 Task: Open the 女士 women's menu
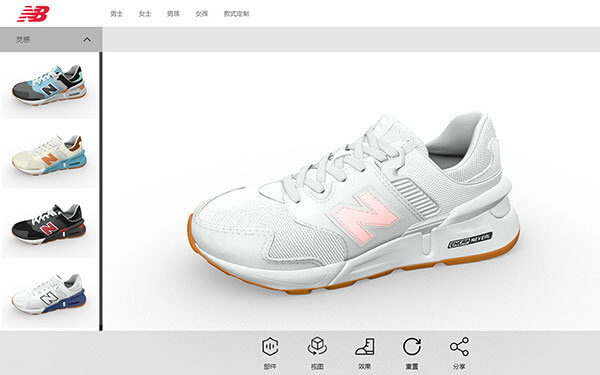[145, 14]
